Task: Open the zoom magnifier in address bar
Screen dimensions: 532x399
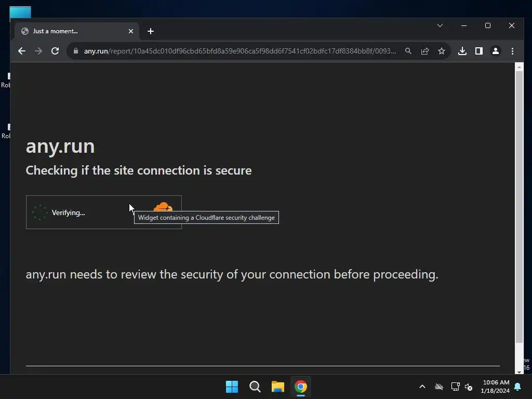Action: (408, 51)
